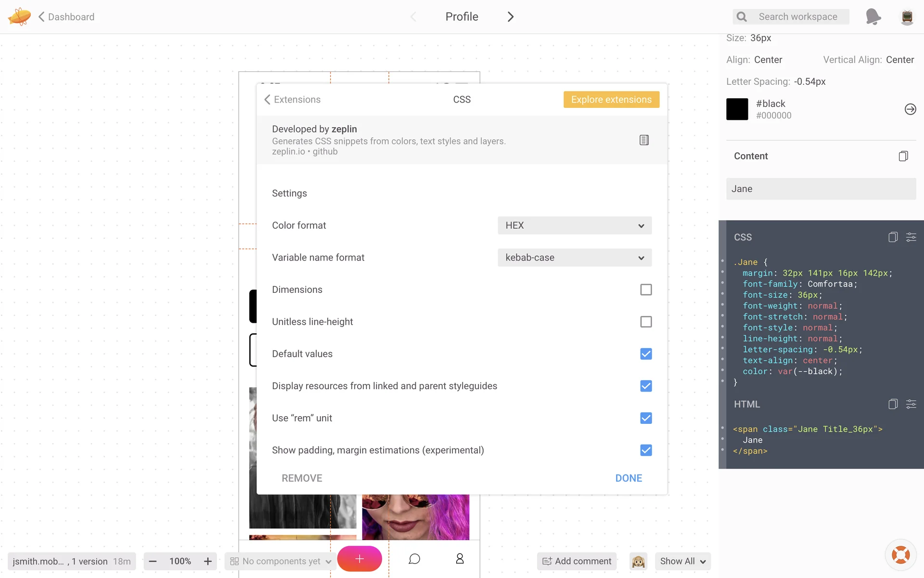The image size is (924, 578).
Task: Go back to Extensions list
Action: click(292, 100)
